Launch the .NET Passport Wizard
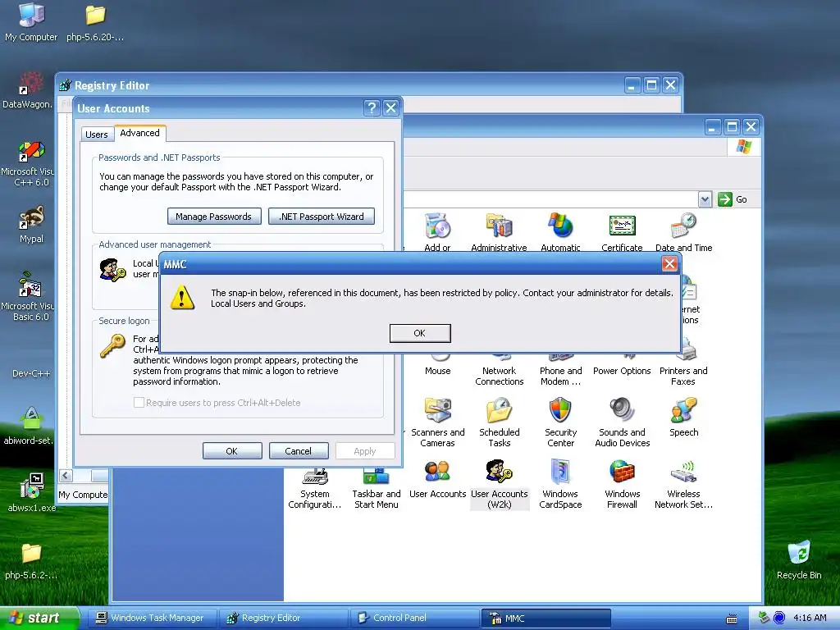Screen dimensions: 840x630 click(x=322, y=217)
